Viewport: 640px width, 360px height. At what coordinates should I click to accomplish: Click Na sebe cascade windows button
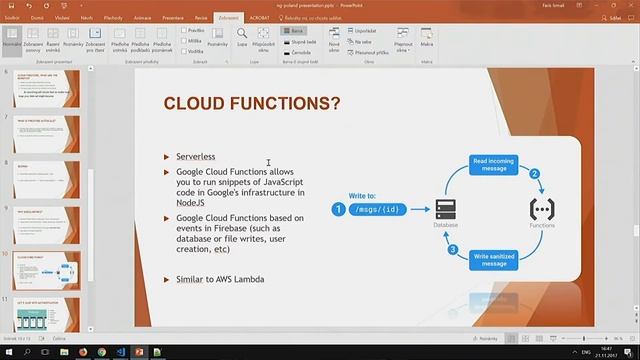(x=360, y=42)
